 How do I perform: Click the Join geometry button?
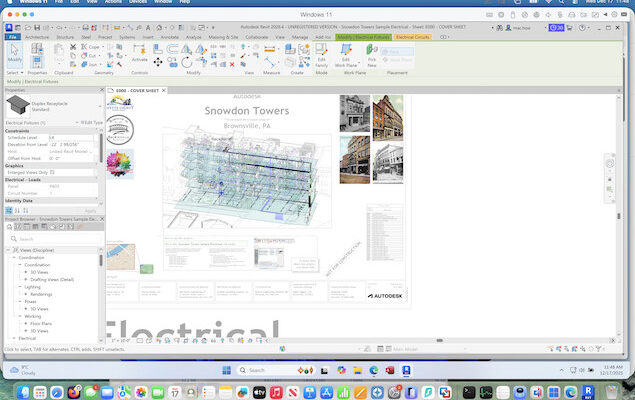pyautogui.click(x=89, y=64)
